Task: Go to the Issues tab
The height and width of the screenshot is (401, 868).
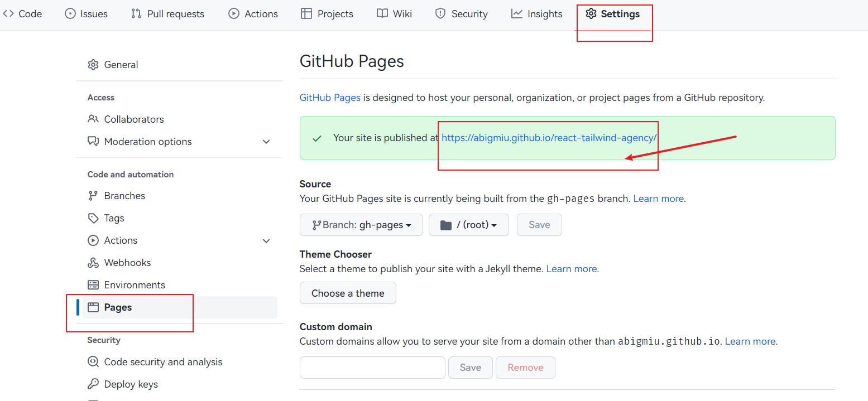Action: tap(87, 14)
